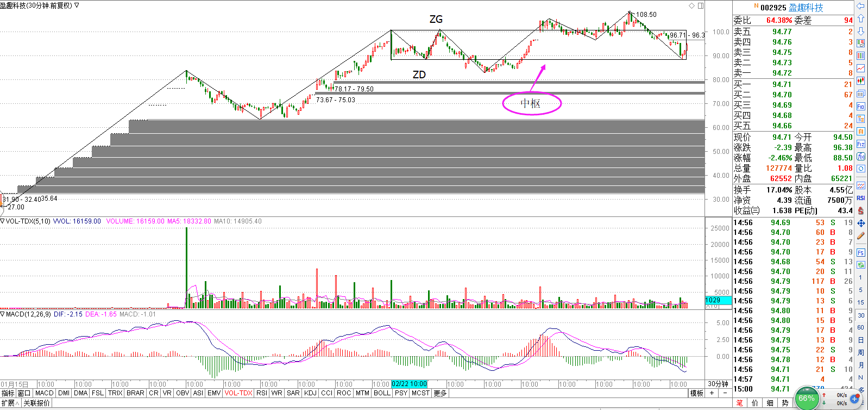The height and width of the screenshot is (410, 868).
Task: Click the RSI shortcut icon in right toolbar
Action: 860,198
